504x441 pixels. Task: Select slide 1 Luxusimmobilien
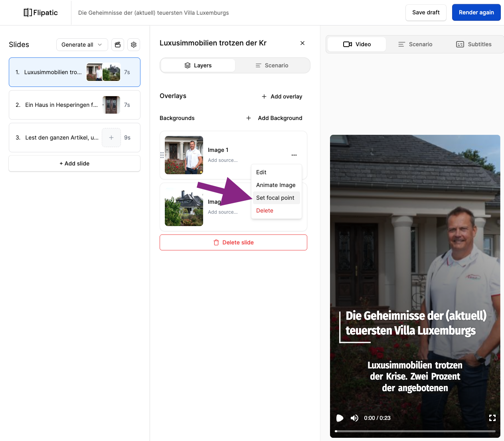click(x=75, y=72)
